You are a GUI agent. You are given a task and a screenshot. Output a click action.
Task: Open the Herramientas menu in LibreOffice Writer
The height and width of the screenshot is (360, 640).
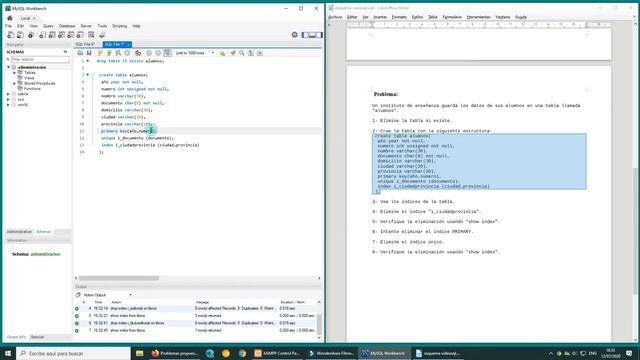[478, 17]
